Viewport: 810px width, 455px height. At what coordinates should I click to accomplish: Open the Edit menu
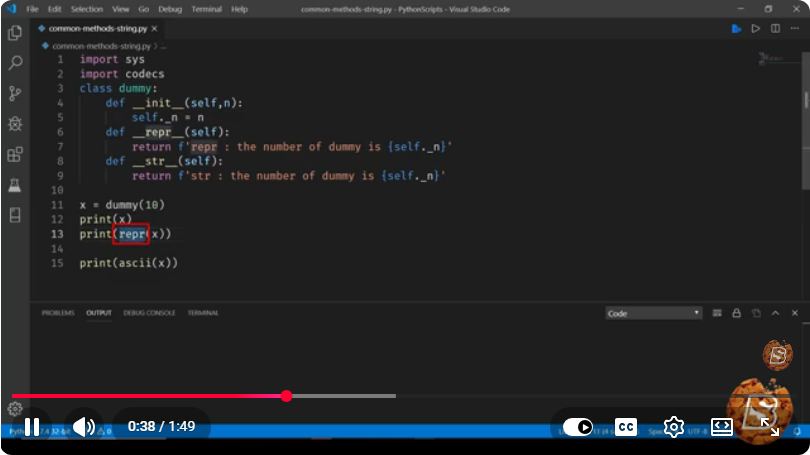(x=54, y=9)
